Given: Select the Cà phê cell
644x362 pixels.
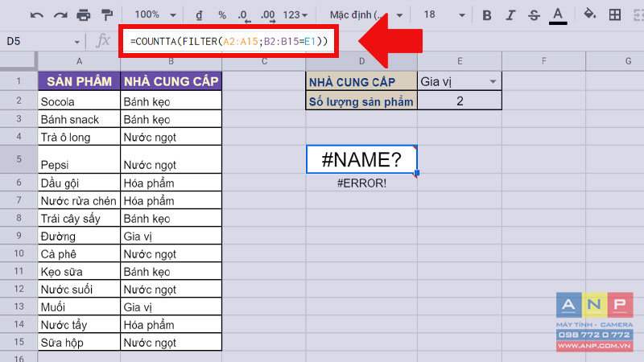Looking at the screenshot, I should coord(79,253).
